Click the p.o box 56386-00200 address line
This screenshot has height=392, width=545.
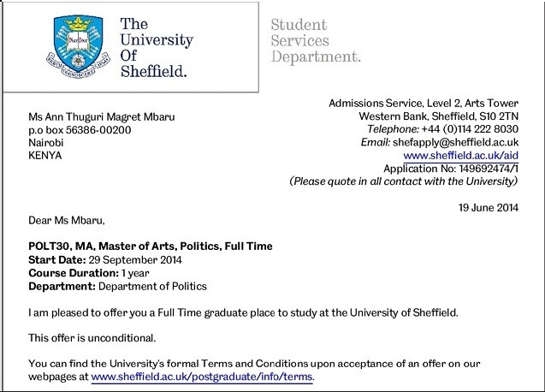click(x=80, y=130)
